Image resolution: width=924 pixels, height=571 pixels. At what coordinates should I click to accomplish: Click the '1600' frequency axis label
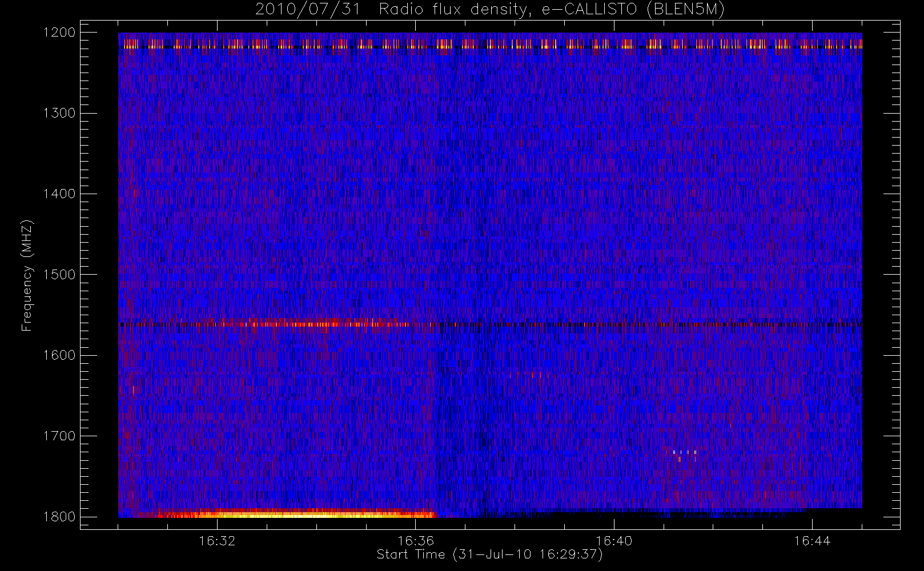pyautogui.click(x=59, y=355)
